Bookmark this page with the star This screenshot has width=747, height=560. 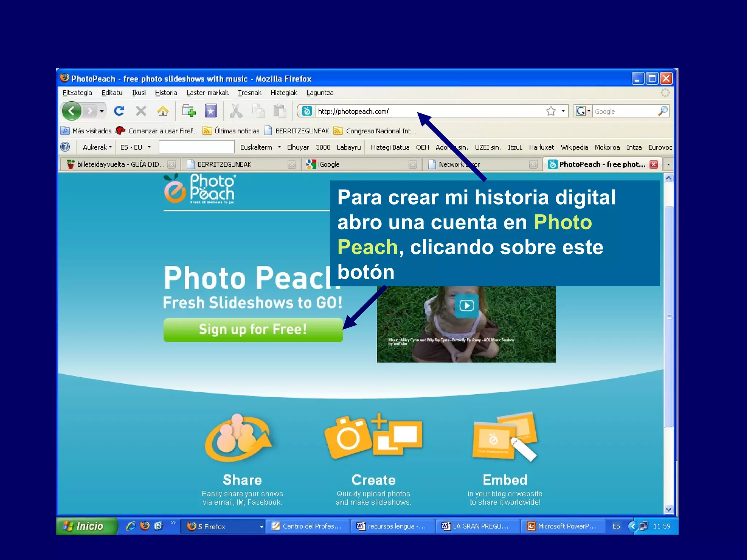(x=551, y=111)
